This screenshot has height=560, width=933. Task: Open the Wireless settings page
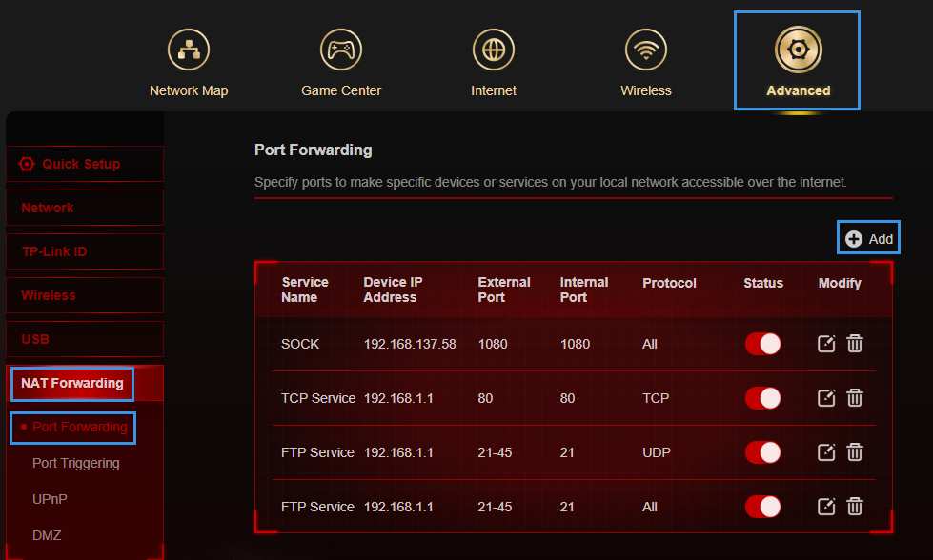tap(645, 60)
